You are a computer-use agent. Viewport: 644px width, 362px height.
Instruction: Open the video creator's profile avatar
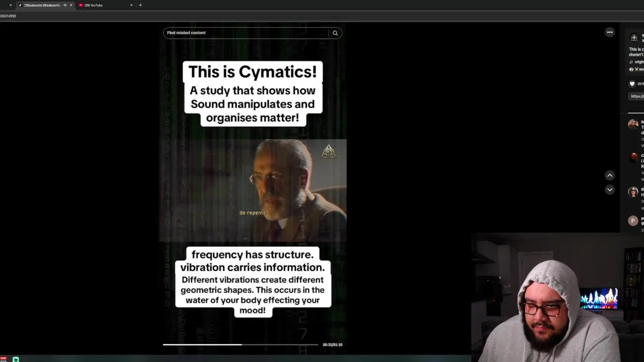[634, 37]
